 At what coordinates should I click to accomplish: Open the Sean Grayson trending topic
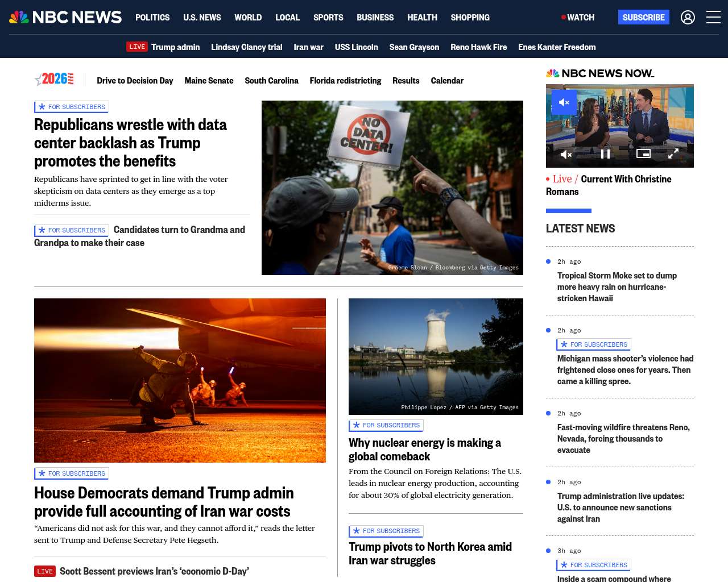414,47
